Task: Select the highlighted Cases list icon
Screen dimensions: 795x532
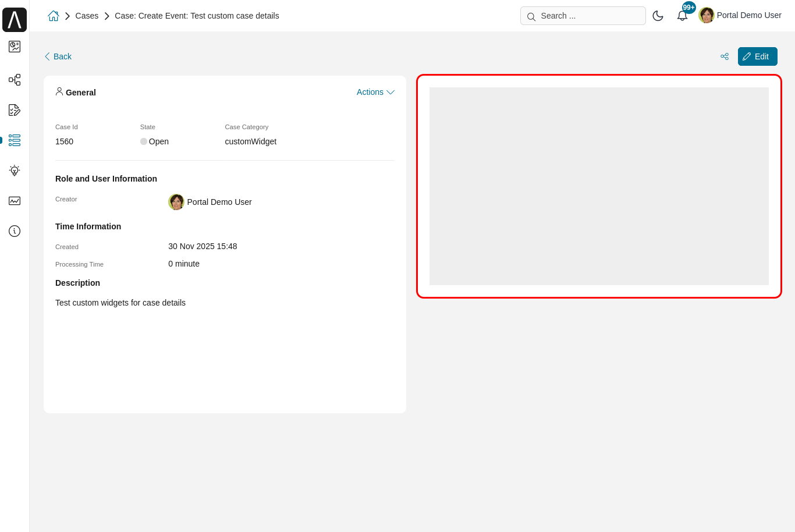Action: [14, 140]
